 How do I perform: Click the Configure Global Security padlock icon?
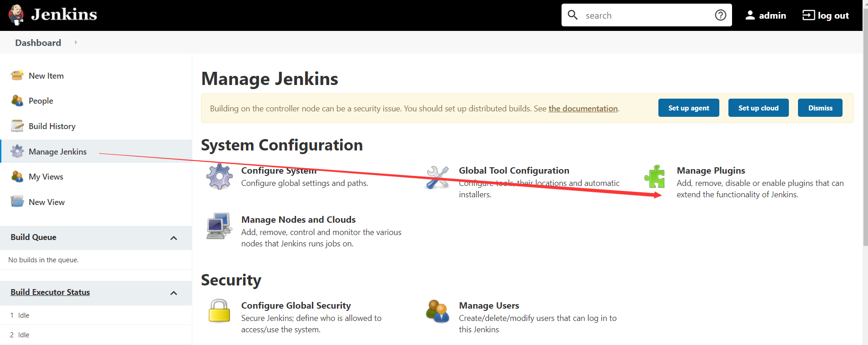[x=219, y=311]
